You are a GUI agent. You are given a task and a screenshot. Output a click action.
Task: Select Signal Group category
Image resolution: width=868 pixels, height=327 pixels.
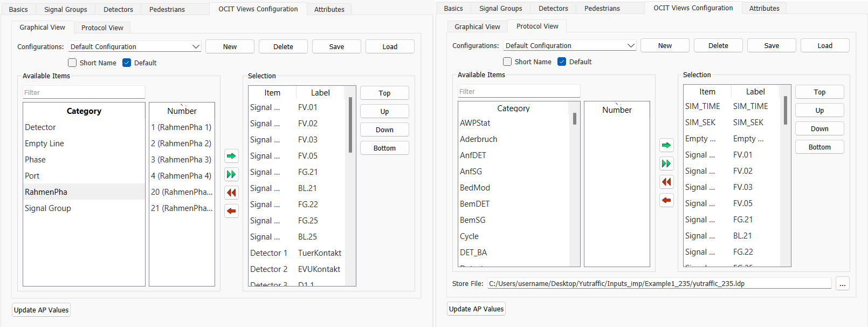(84, 208)
